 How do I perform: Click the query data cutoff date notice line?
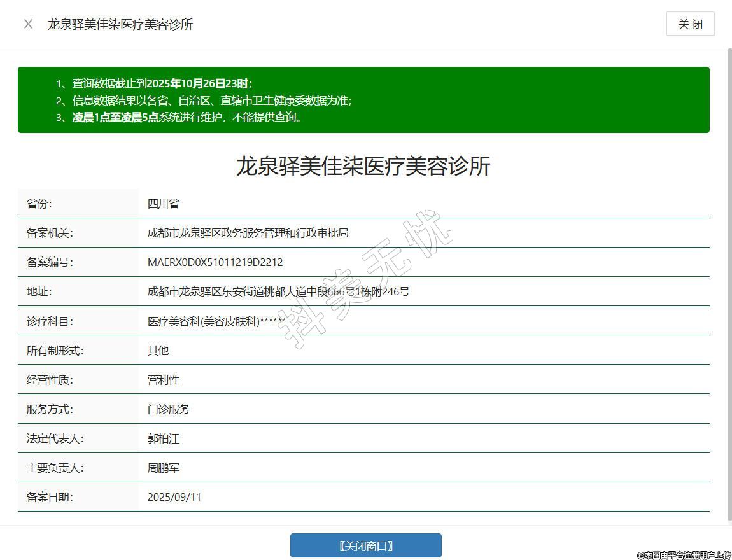coord(162,83)
